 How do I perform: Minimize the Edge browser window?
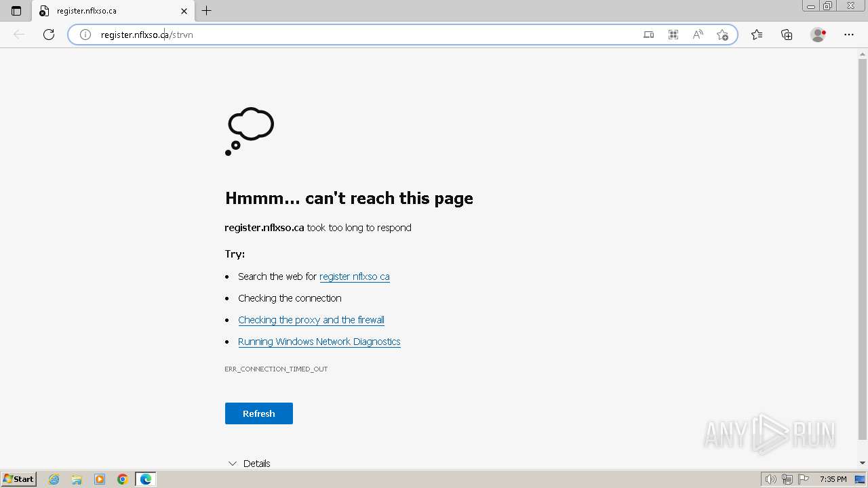point(811,6)
